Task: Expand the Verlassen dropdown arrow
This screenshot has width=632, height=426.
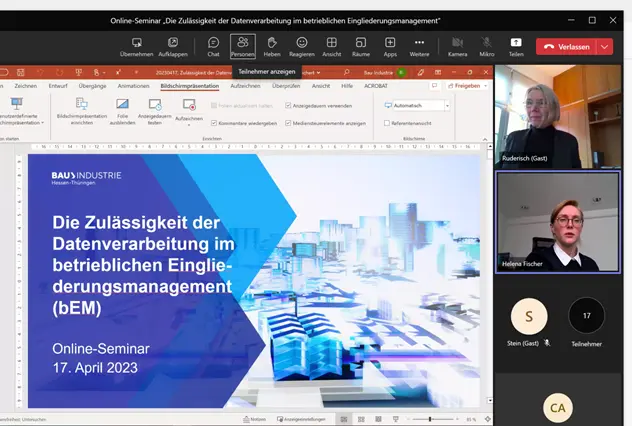Action: click(605, 47)
